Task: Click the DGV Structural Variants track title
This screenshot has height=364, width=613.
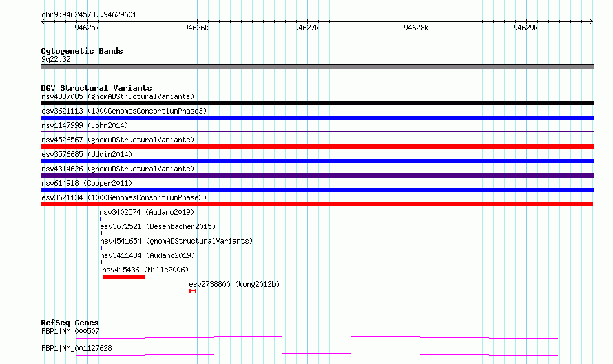Action: tap(96, 88)
